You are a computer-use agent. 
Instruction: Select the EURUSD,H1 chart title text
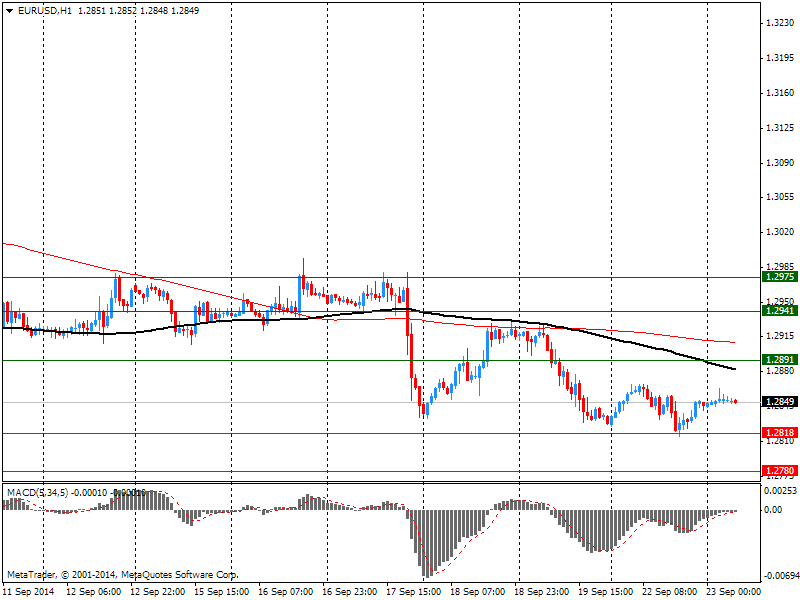pyautogui.click(x=45, y=11)
